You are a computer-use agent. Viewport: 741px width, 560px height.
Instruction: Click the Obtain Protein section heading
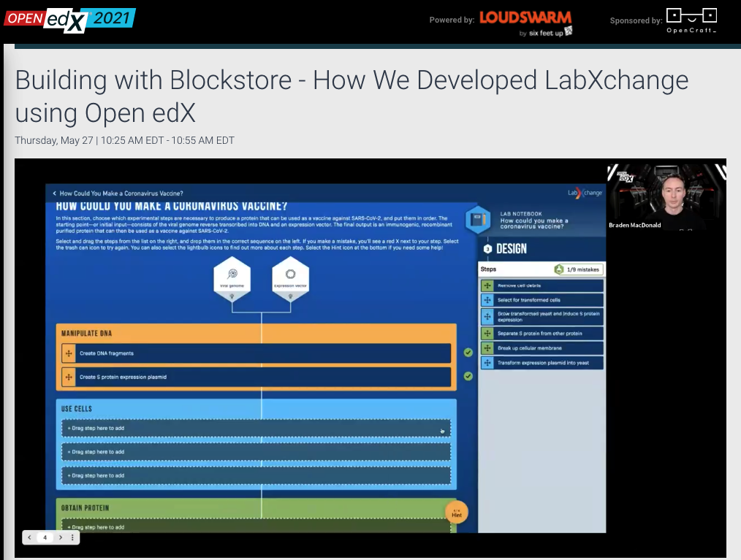click(x=85, y=508)
